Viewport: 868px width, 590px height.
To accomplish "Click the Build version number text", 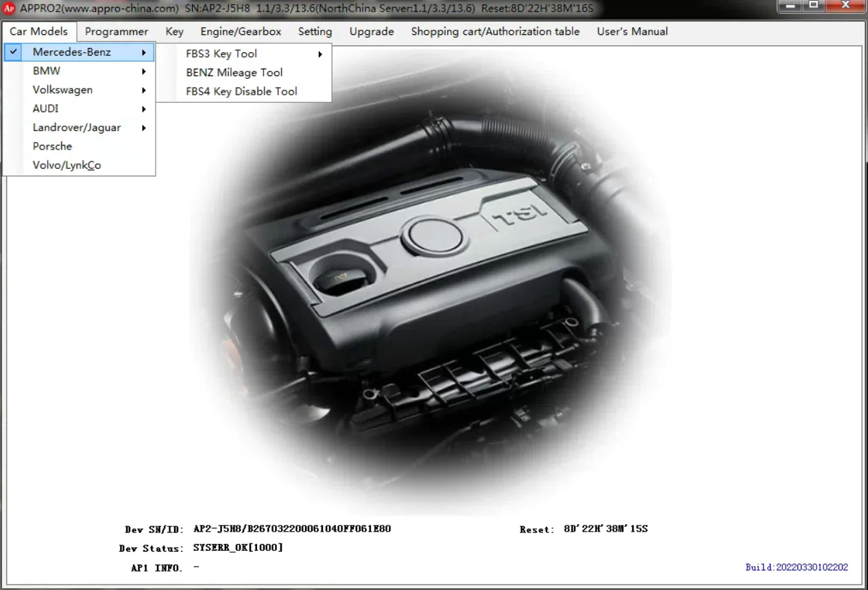I will coord(797,567).
